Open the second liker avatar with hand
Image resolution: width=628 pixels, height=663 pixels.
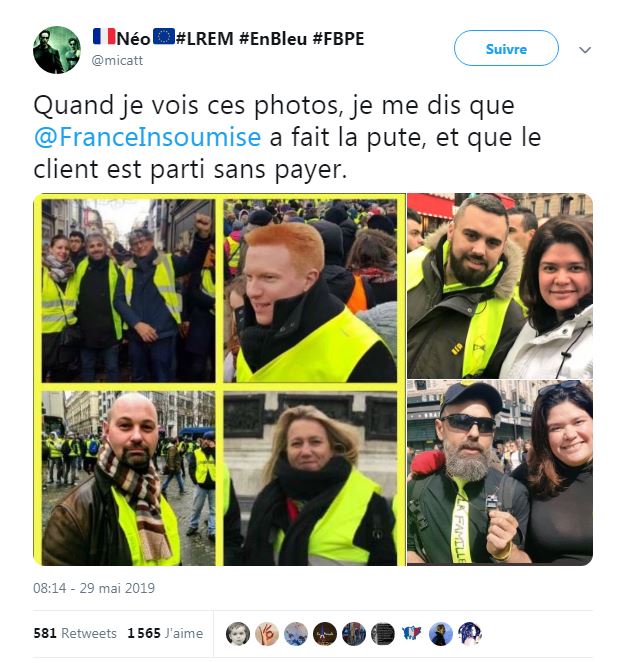[267, 634]
